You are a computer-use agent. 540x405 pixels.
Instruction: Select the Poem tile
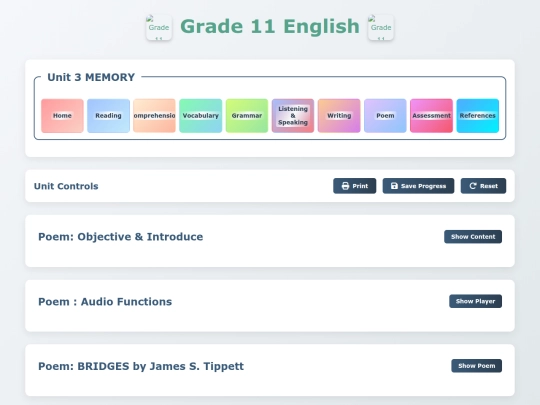pos(385,116)
